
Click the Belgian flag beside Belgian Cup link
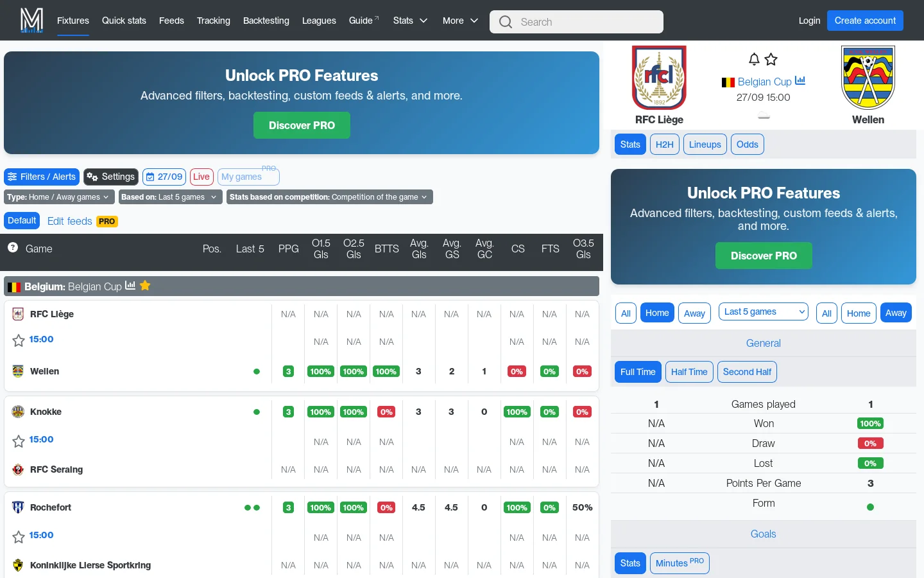pyautogui.click(x=728, y=82)
